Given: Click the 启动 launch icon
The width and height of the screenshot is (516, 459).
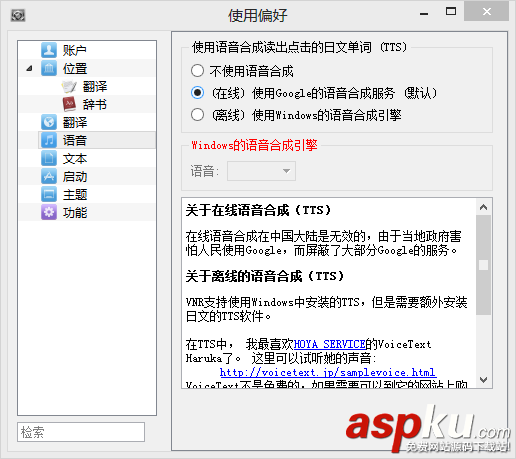Looking at the screenshot, I should pyautogui.click(x=49, y=176).
